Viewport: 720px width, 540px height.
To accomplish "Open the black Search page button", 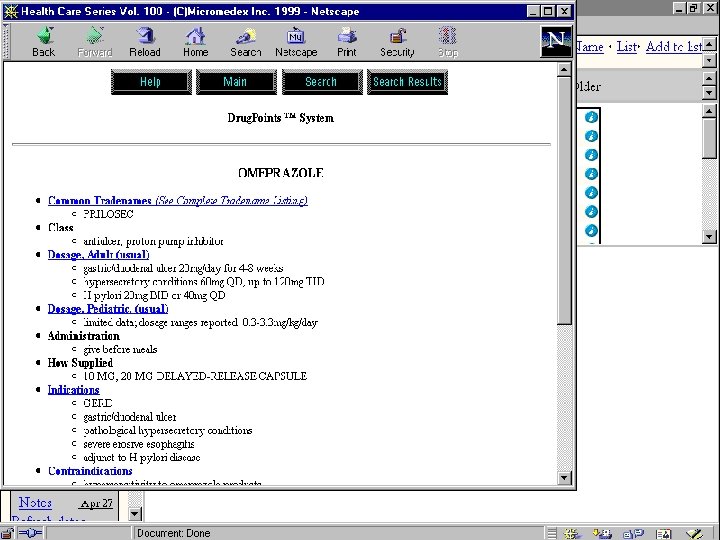I will point(322,82).
